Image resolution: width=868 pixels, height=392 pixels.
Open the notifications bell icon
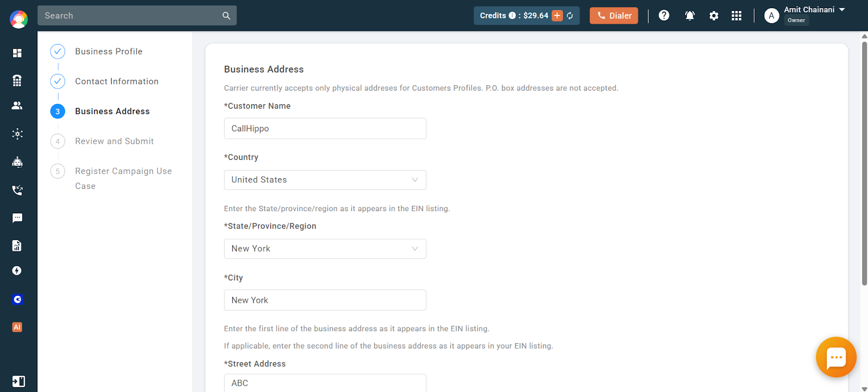(x=690, y=16)
